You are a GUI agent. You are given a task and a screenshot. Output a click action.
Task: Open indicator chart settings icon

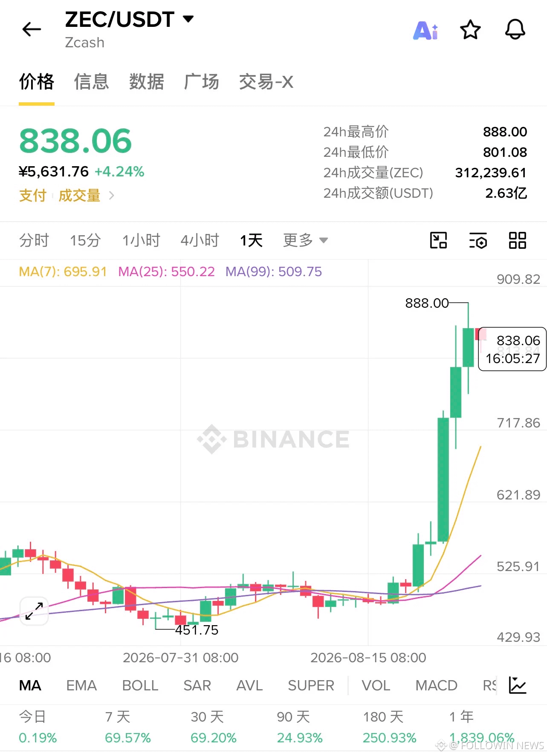point(518,685)
